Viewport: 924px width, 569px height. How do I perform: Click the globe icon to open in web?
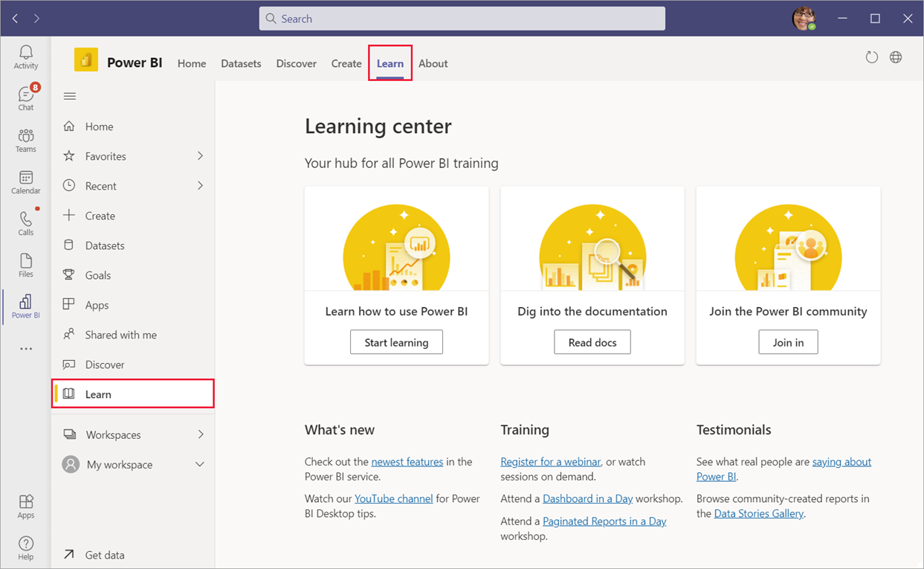pos(896,57)
